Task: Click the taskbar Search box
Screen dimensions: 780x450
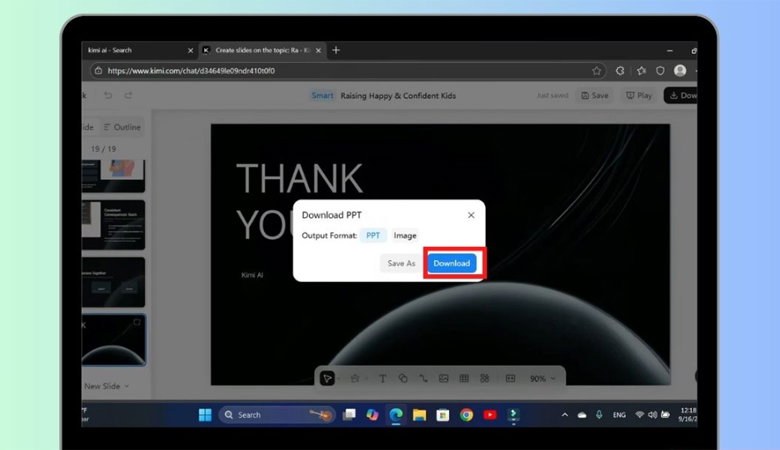Action: coord(277,415)
